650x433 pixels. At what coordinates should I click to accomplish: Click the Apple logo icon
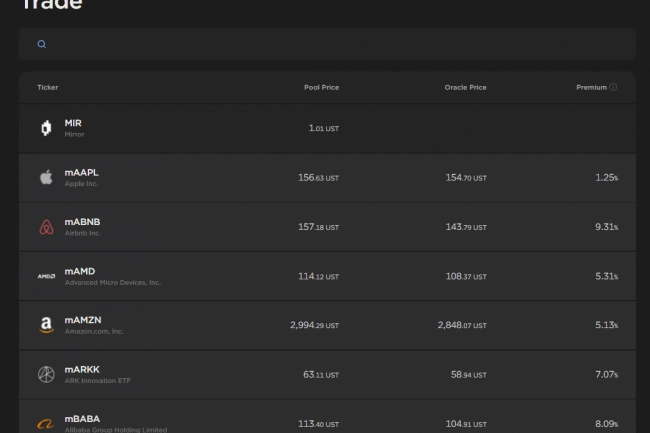pyautogui.click(x=46, y=177)
